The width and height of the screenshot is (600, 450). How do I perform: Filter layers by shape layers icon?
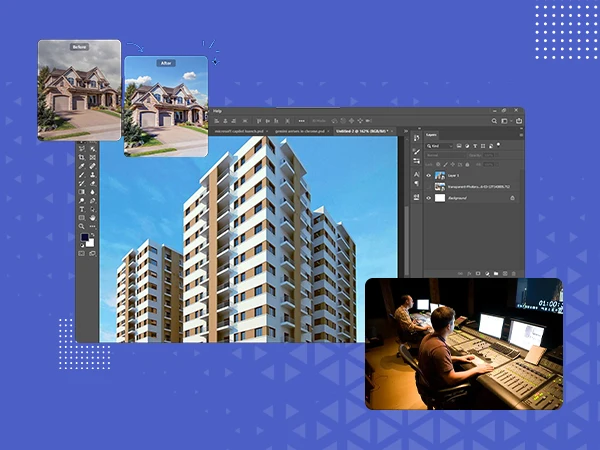click(483, 146)
